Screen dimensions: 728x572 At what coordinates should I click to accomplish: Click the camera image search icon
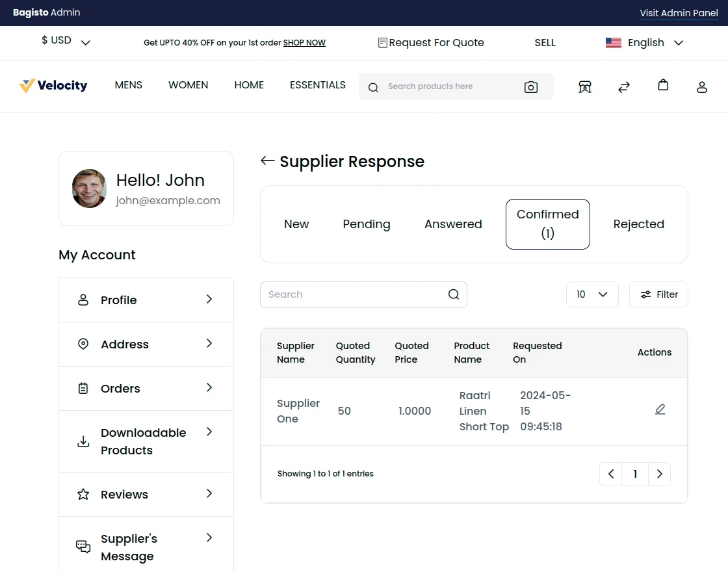click(x=531, y=87)
